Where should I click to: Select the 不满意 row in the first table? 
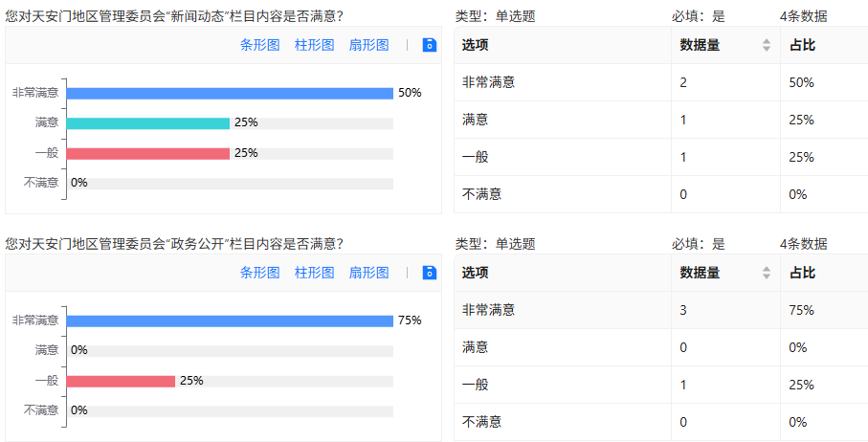tap(661, 194)
